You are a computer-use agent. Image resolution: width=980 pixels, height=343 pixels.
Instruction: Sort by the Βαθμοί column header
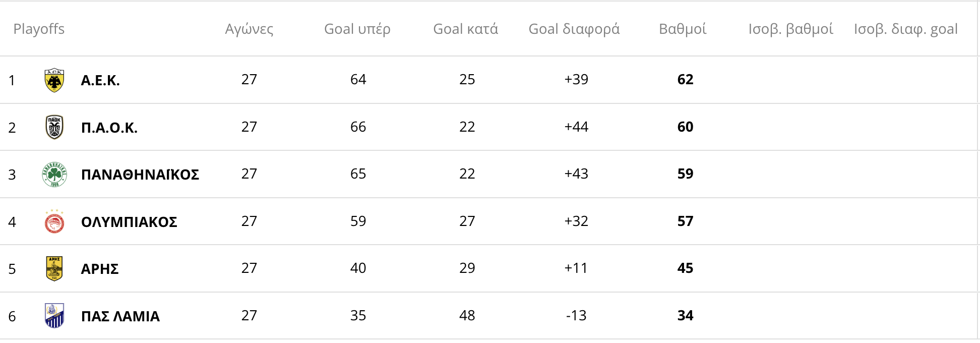coord(683,29)
